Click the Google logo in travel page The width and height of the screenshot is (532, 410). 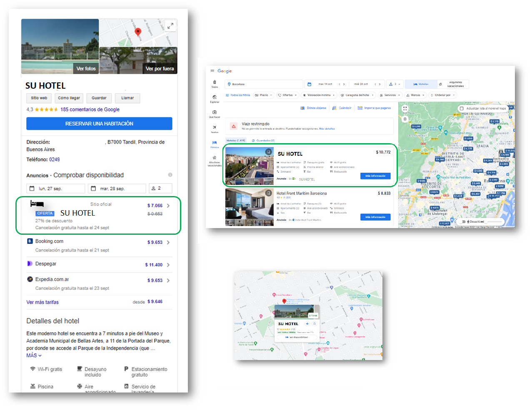(x=225, y=71)
